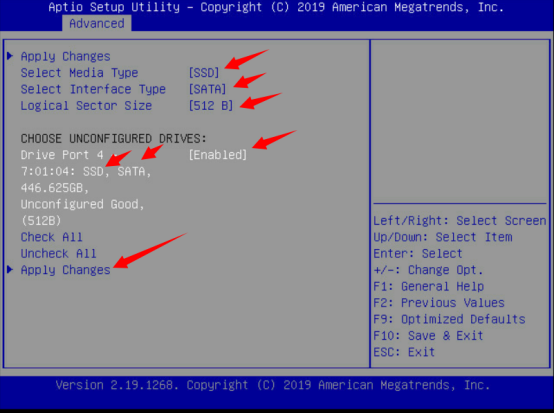Open the [512 B] sector size value
This screenshot has width=554, height=413.
(211, 106)
